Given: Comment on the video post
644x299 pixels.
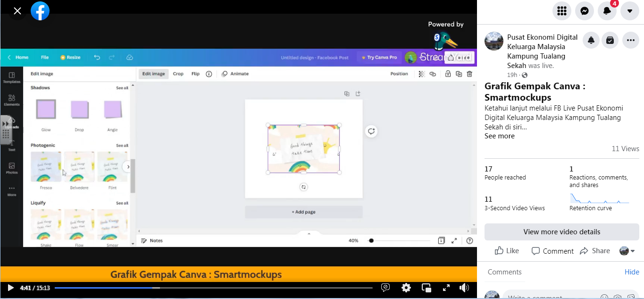Looking at the screenshot, I should [552, 251].
